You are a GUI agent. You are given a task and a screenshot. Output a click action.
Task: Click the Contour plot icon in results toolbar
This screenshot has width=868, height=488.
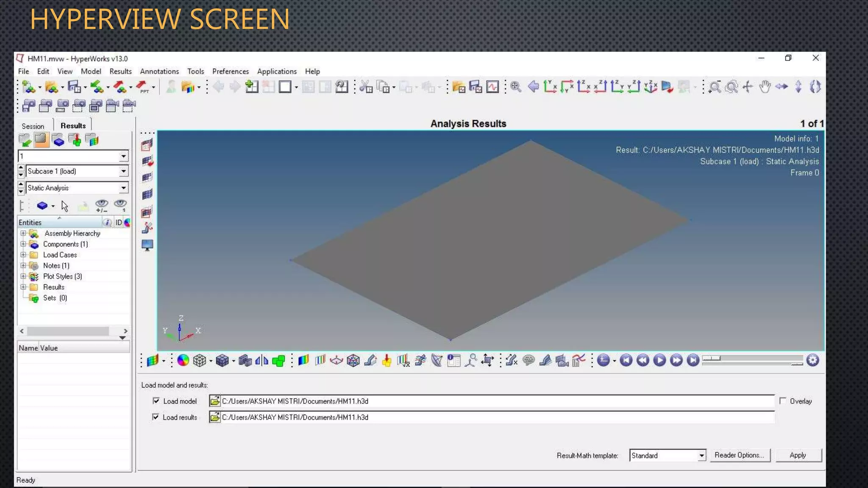(x=303, y=360)
